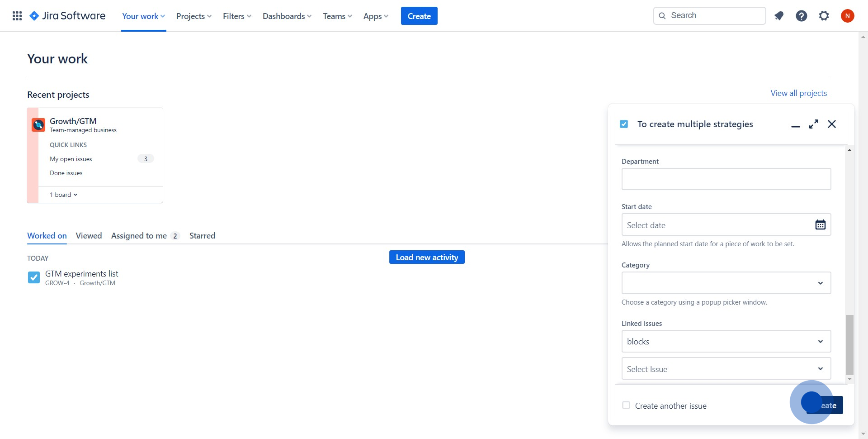Open the Start date calendar picker icon
Screen dimensions: 868x439
[x=820, y=224]
